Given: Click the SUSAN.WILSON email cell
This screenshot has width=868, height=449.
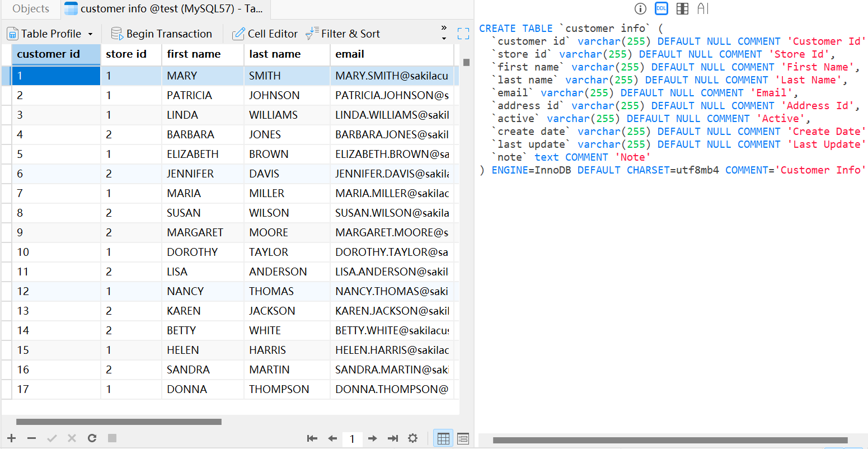Looking at the screenshot, I should (392, 213).
